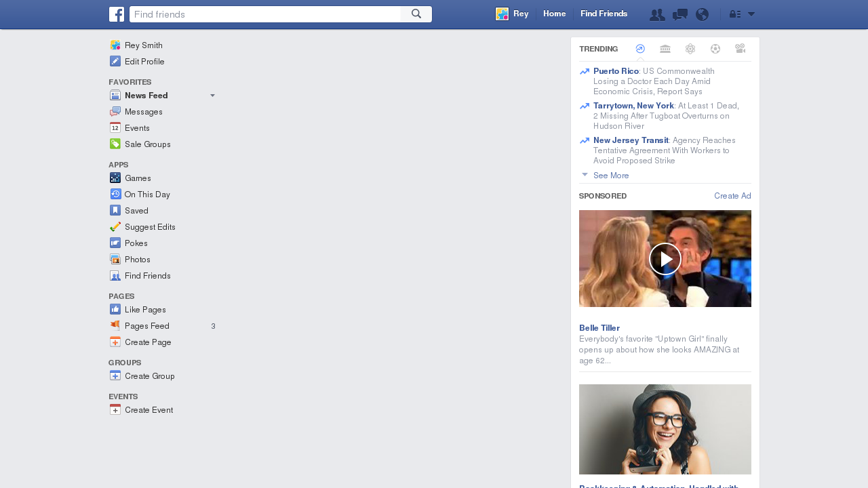
Task: Click Rey's profile picture in top bar
Action: (x=502, y=14)
